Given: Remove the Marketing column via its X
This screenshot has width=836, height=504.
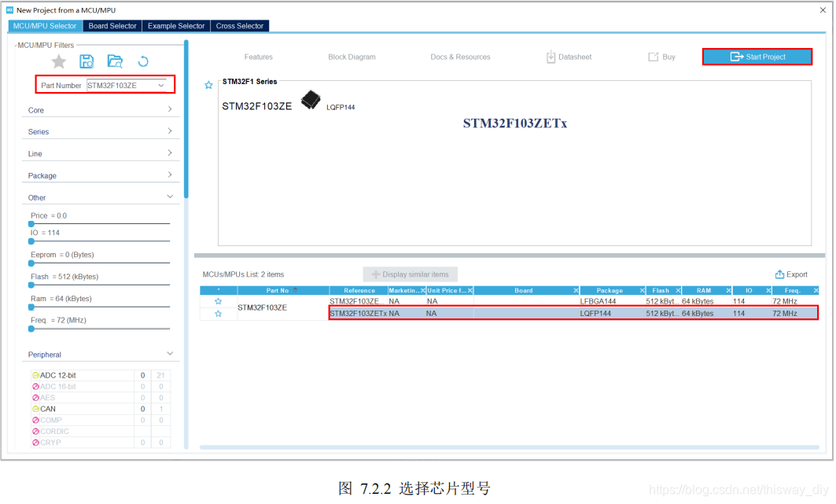Looking at the screenshot, I should [423, 290].
